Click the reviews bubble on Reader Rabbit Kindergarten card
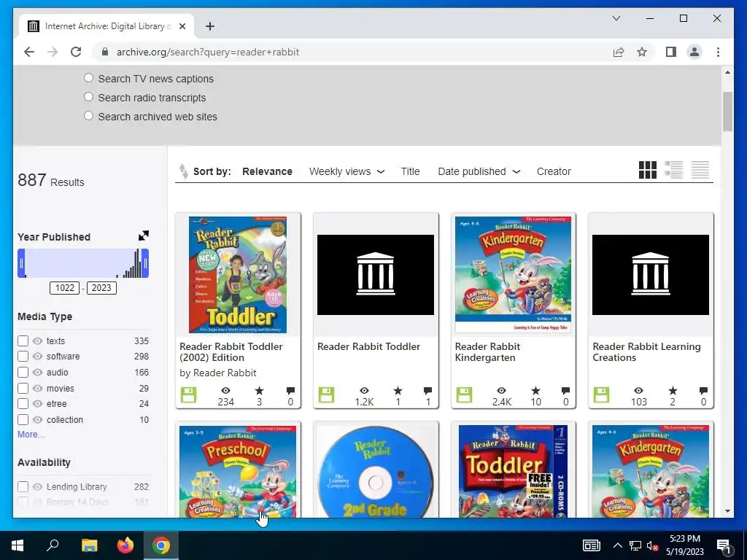Viewport: 747px width, 560px height. pos(565,391)
